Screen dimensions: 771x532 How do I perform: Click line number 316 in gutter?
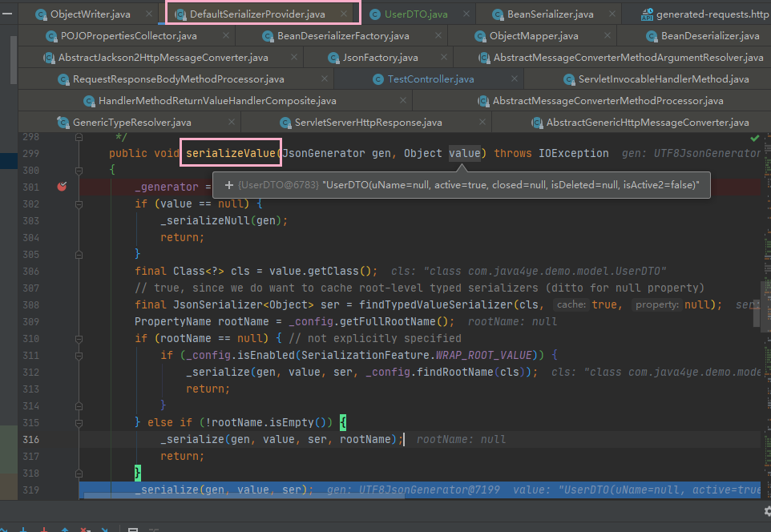[30, 440]
